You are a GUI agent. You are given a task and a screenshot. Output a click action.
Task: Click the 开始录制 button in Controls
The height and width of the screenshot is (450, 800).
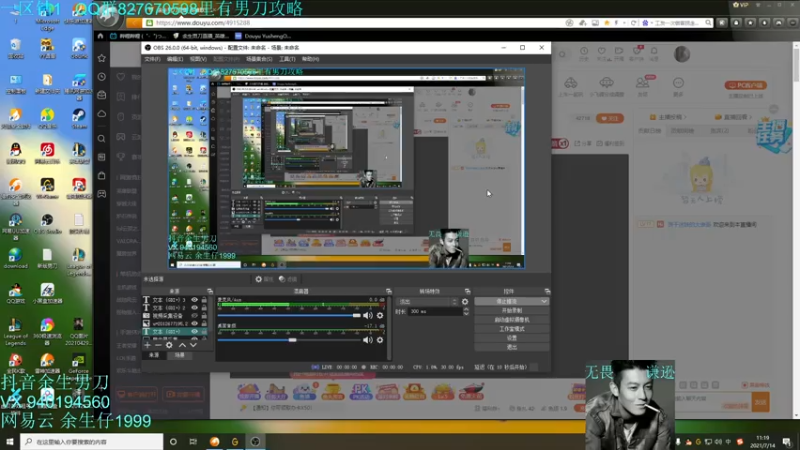pos(512,310)
